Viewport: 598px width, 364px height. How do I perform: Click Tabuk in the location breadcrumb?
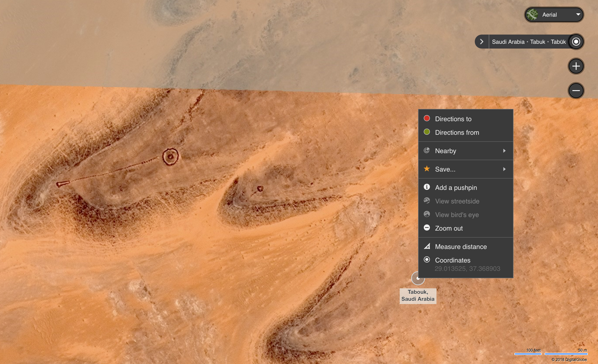[x=537, y=42]
